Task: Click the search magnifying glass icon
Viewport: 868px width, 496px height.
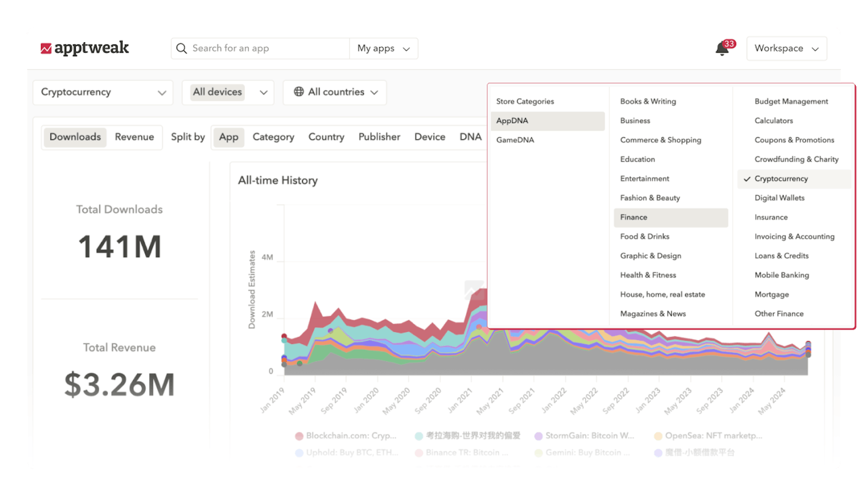Action: 181,49
